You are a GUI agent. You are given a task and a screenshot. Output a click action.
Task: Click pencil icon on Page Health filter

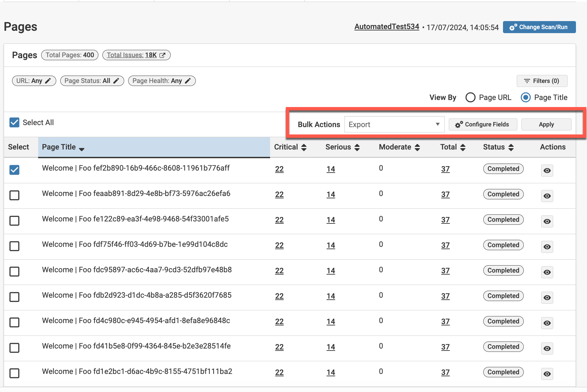(x=188, y=81)
